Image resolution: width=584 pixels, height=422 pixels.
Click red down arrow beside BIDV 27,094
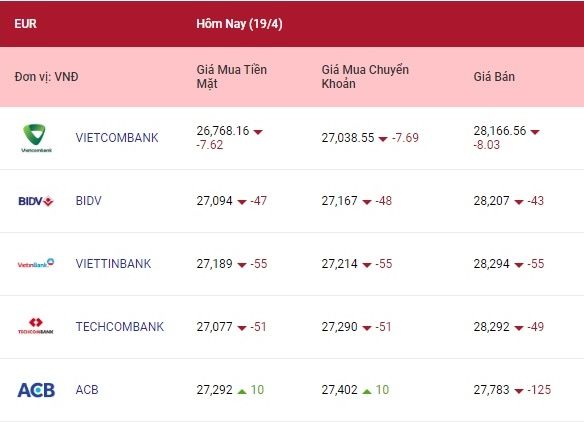[242, 202]
